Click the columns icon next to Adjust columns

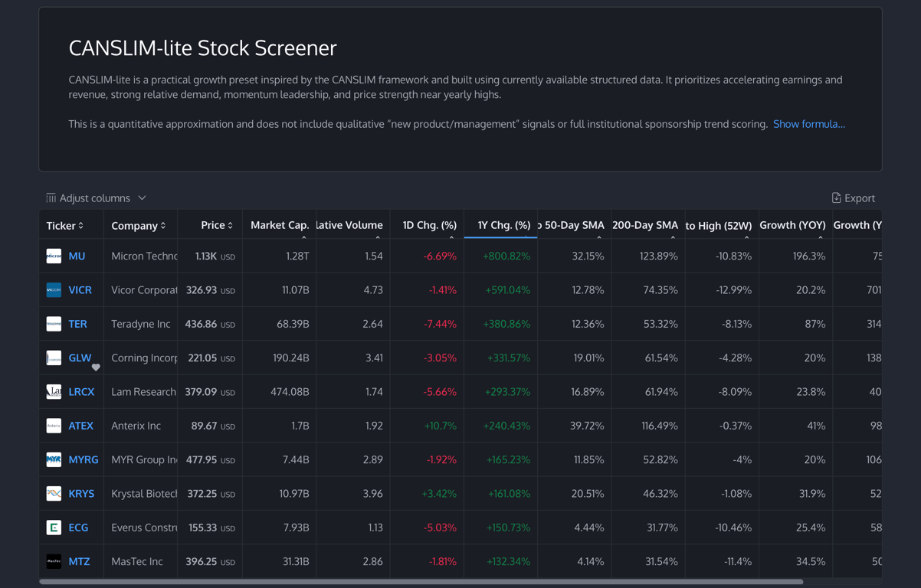coord(51,198)
